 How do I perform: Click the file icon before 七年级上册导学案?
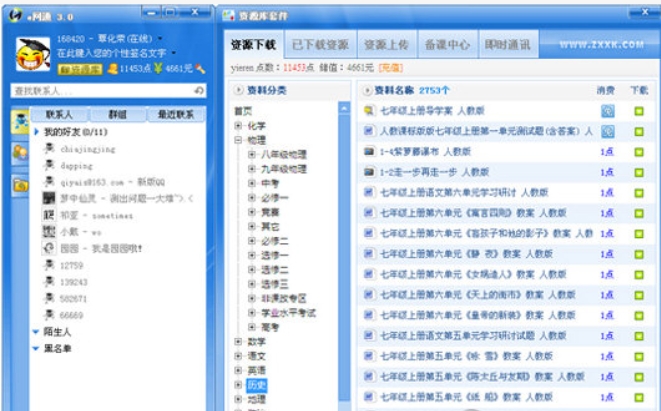369,110
